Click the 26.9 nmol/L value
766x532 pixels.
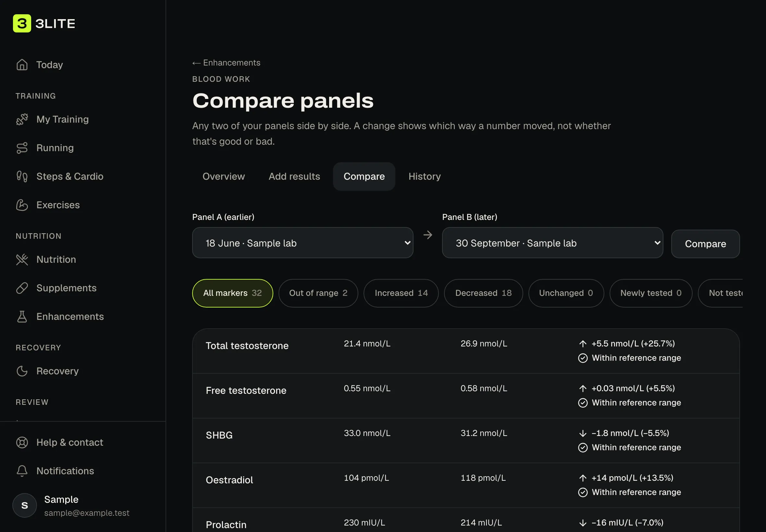pos(484,344)
